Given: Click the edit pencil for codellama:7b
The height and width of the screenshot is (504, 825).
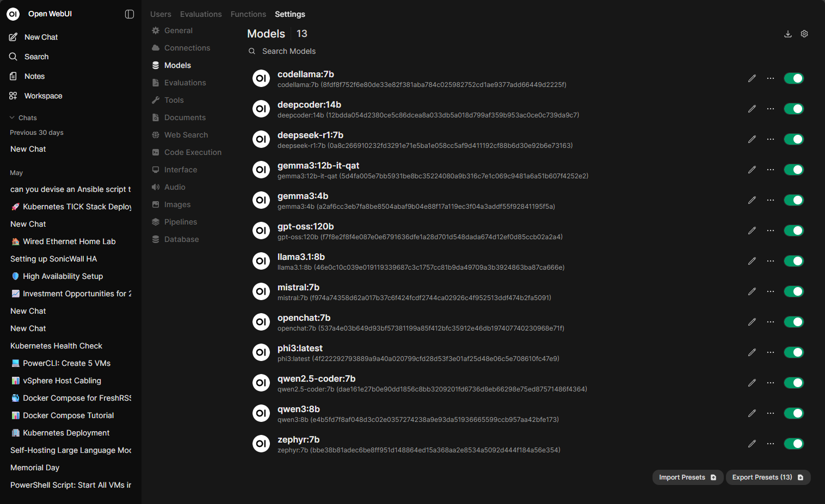Looking at the screenshot, I should (752, 78).
